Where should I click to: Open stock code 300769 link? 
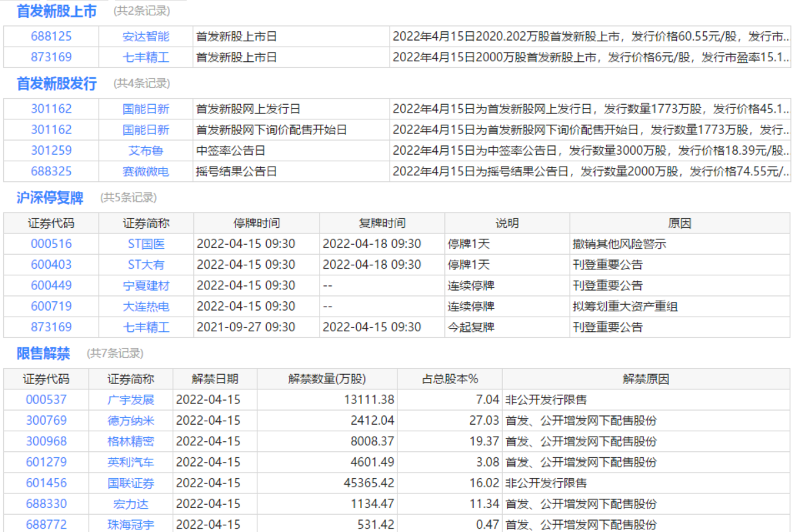pyautogui.click(x=46, y=421)
